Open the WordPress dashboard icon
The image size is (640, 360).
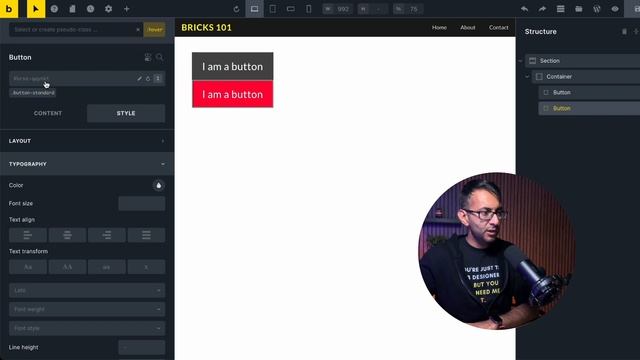(x=597, y=9)
